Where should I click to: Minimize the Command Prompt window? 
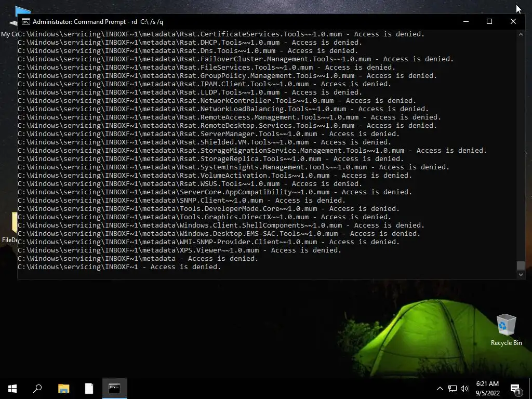click(466, 21)
